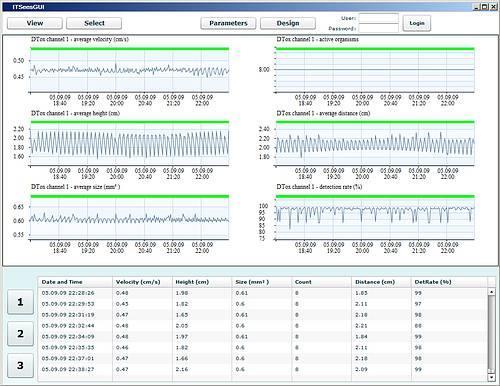500x386 pixels.
Task: Sort by Distance (cm) column header
Action: pos(381,282)
